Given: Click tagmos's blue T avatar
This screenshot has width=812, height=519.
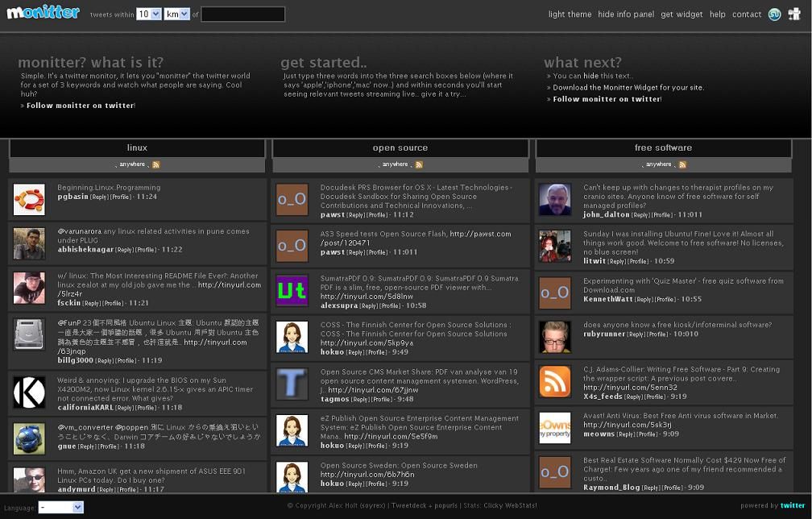Looking at the screenshot, I should pyautogui.click(x=292, y=384).
